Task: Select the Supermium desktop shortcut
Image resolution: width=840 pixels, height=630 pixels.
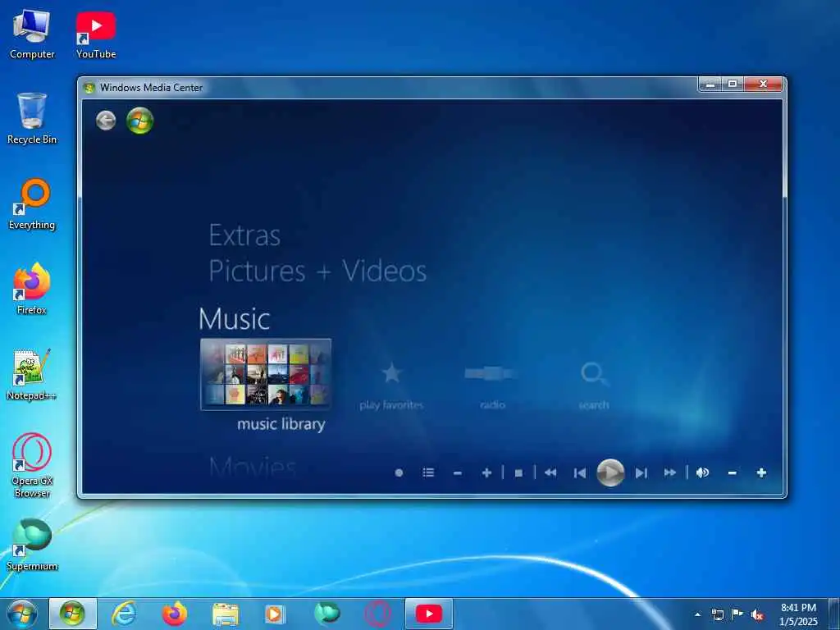Action: click(x=32, y=545)
